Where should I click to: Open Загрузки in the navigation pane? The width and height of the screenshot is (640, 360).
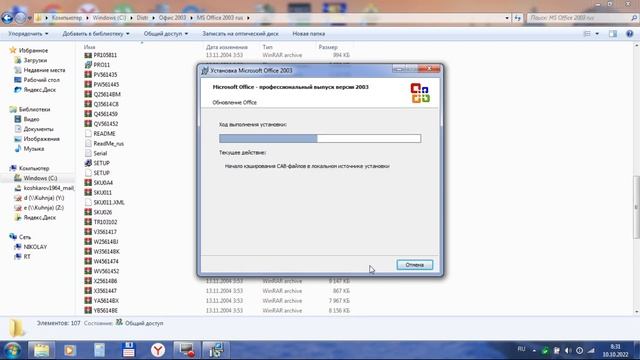[35, 60]
